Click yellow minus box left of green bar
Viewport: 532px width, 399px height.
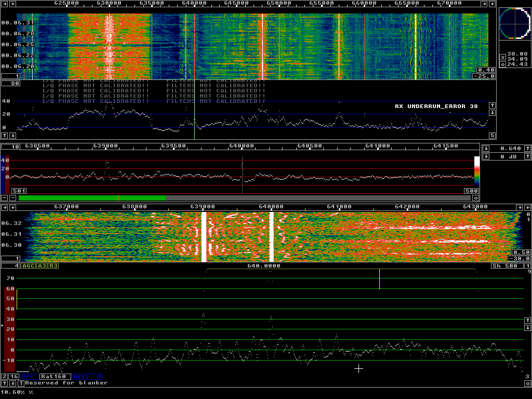click(x=4, y=198)
